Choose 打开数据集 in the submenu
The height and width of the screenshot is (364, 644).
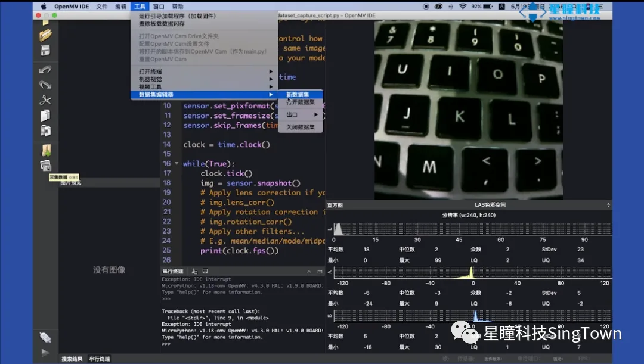pos(301,102)
